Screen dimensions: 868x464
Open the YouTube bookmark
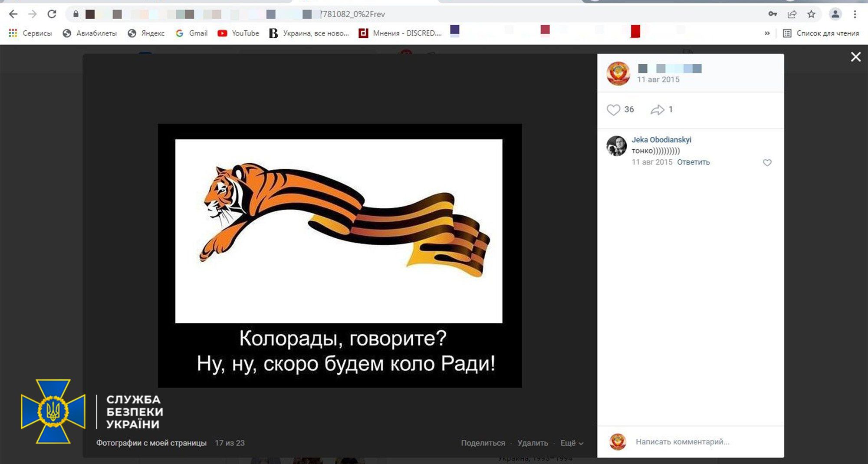pyautogui.click(x=238, y=33)
